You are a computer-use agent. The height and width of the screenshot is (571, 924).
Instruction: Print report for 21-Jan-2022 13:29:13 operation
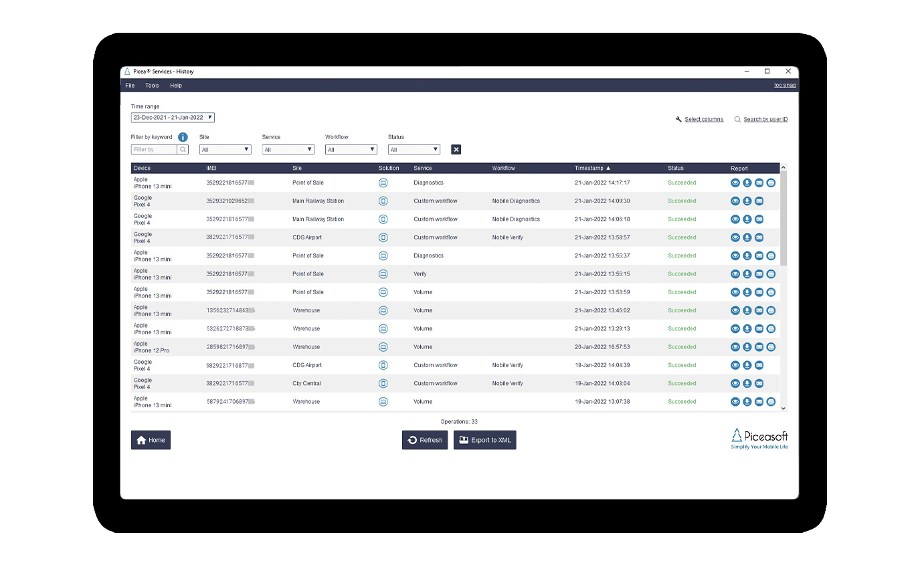(x=771, y=329)
